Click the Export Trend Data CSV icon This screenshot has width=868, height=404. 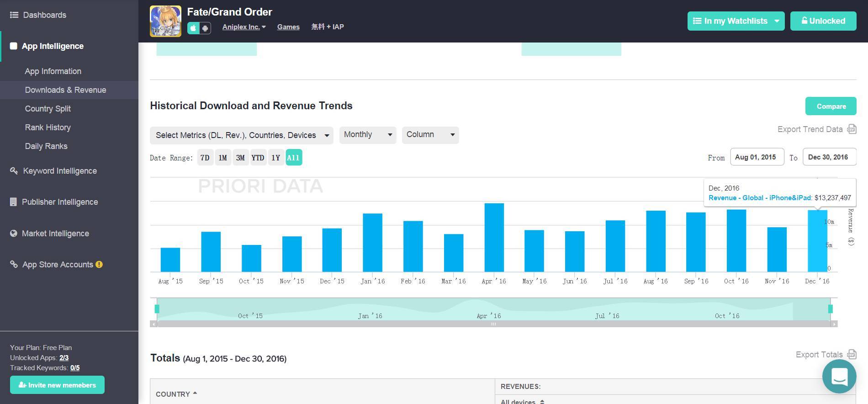(852, 129)
